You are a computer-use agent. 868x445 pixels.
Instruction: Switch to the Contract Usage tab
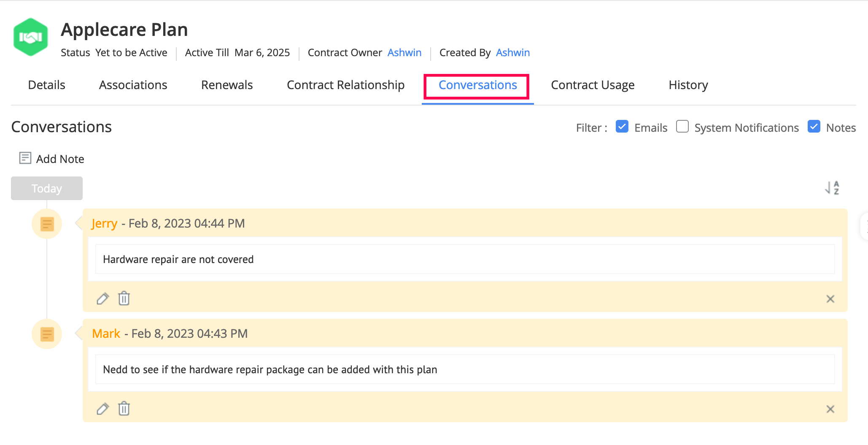[593, 85]
